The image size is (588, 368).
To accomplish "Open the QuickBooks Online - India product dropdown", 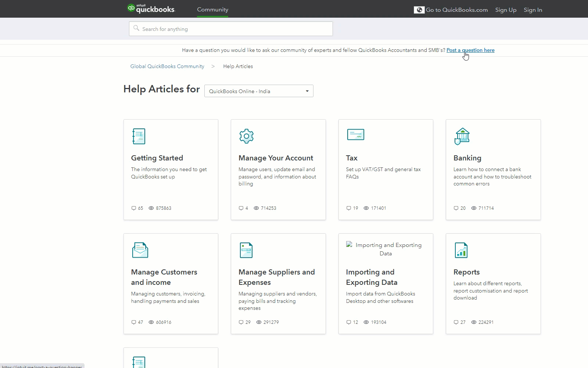I will tap(259, 91).
